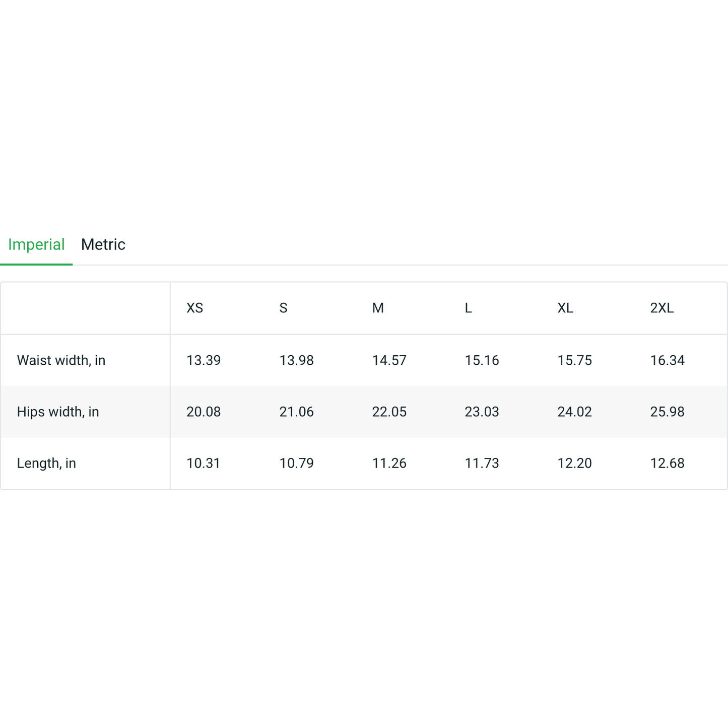The width and height of the screenshot is (728, 728).
Task: Click length value 11.26
Action: point(389,463)
